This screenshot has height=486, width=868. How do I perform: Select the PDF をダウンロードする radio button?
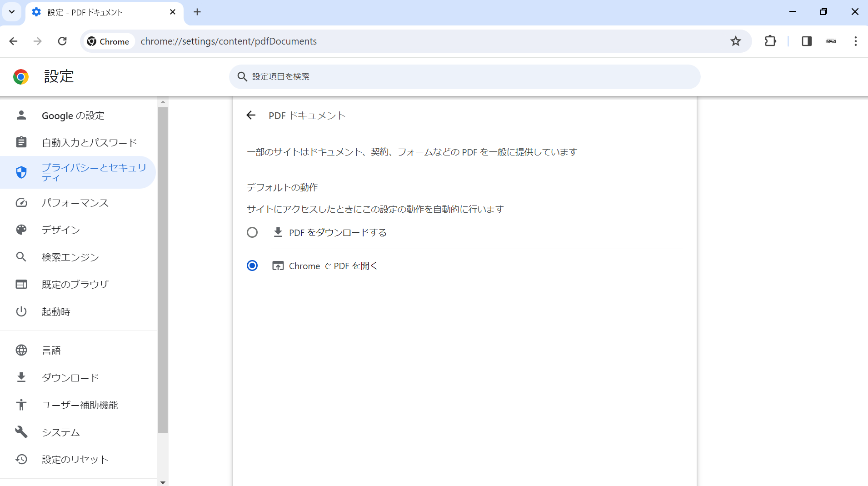[252, 232]
